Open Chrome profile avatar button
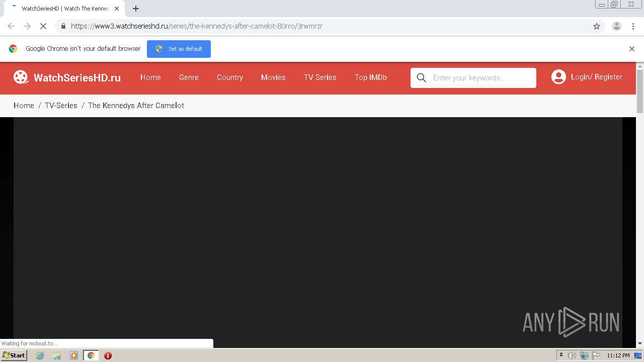 [x=616, y=26]
